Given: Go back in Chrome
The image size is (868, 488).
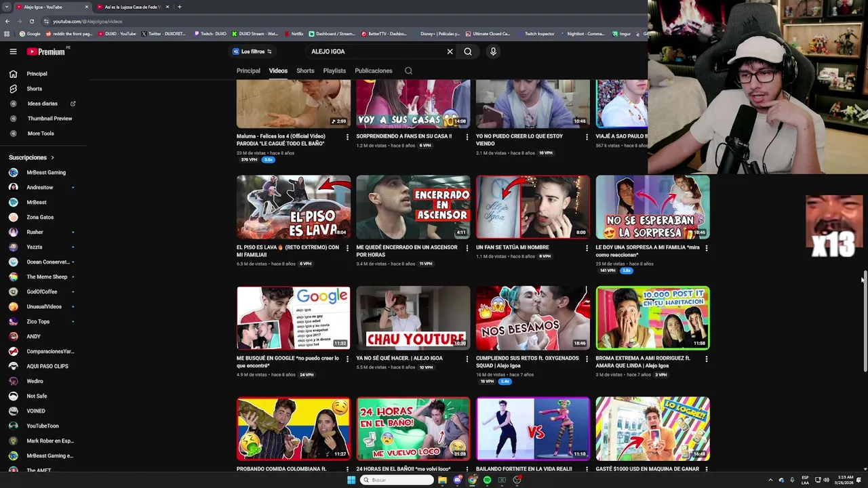Looking at the screenshot, I should (7, 21).
